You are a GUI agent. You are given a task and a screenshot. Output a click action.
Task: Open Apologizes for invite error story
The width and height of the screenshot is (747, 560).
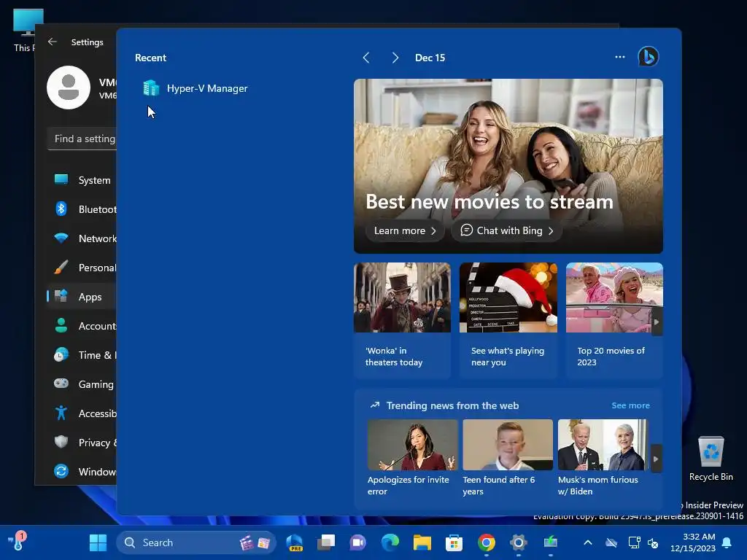(x=413, y=458)
